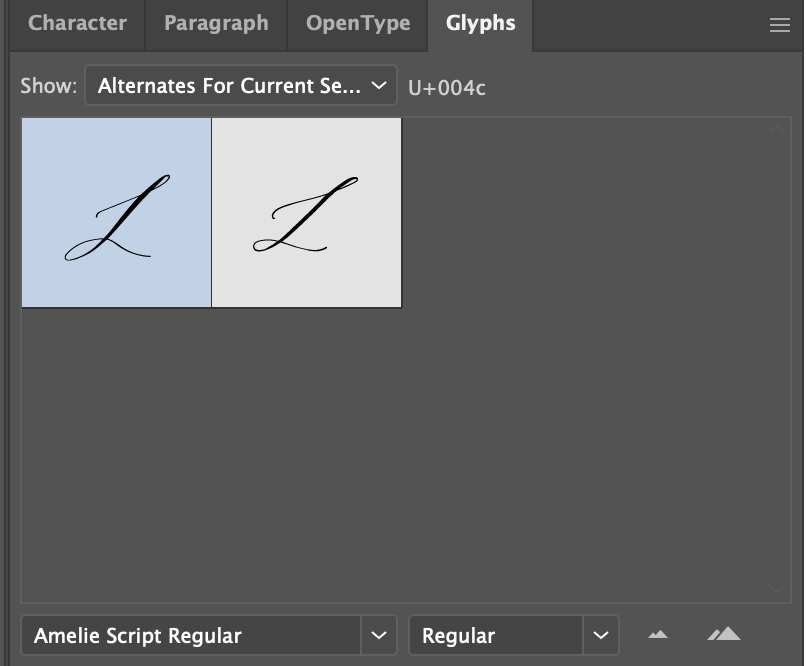Click the Amelie Script Regular font name field
Image resolution: width=806 pixels, height=666 pixels.
(x=191, y=635)
